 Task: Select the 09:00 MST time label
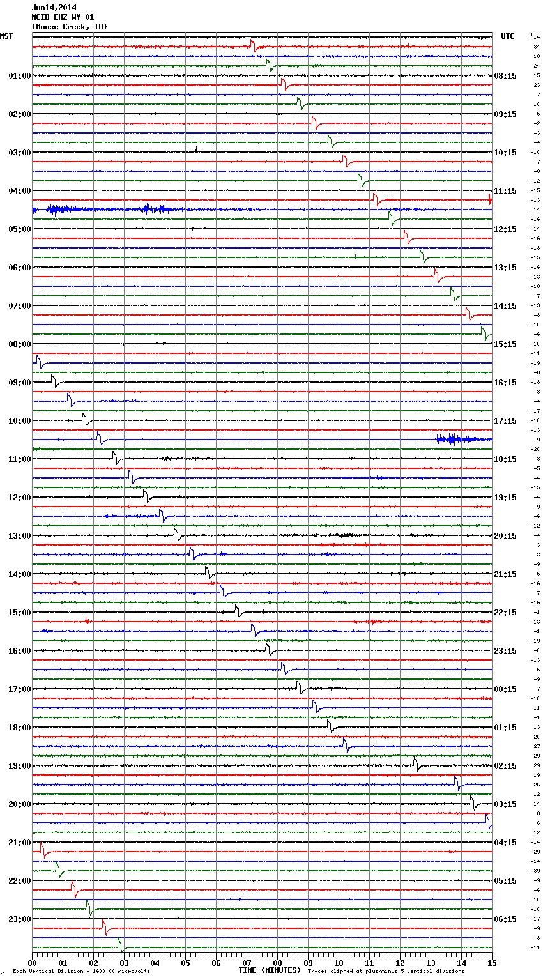(20, 383)
